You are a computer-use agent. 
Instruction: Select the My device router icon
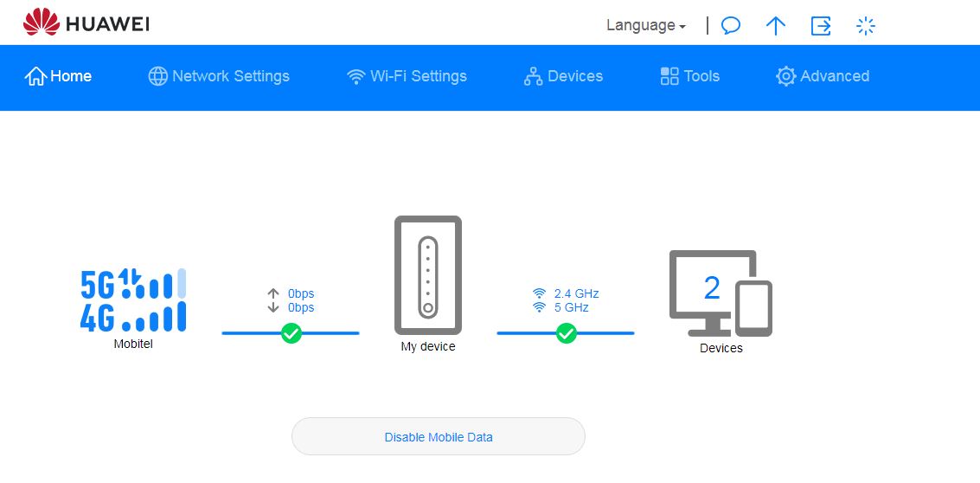point(428,275)
